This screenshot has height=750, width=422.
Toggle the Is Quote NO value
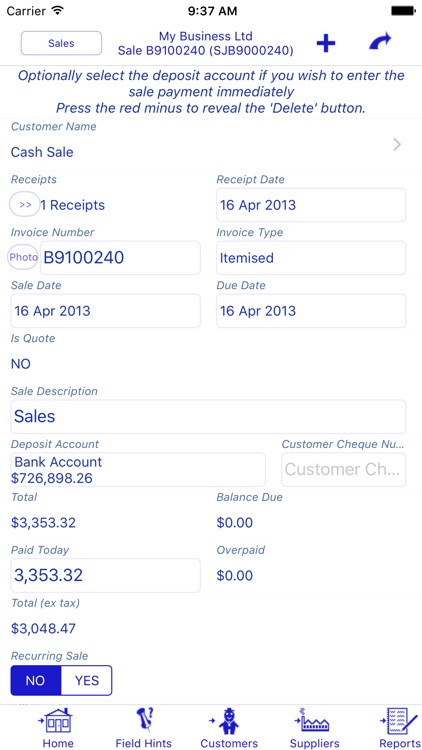click(x=21, y=364)
